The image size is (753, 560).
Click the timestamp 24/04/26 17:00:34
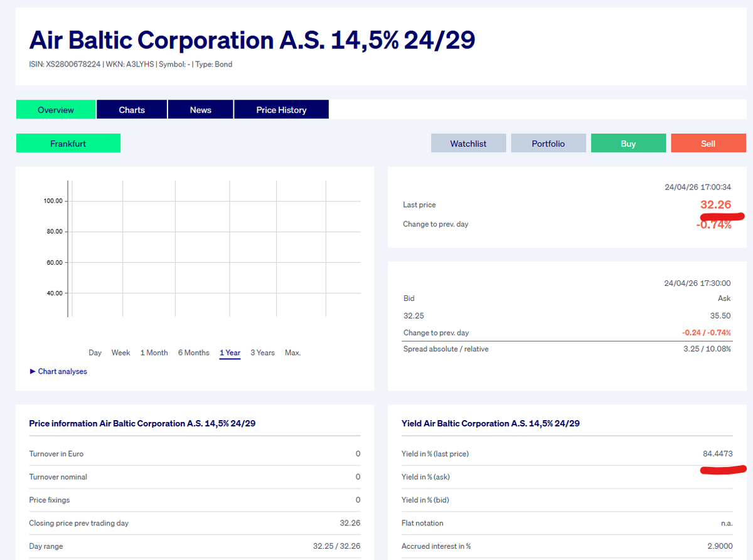pos(698,187)
